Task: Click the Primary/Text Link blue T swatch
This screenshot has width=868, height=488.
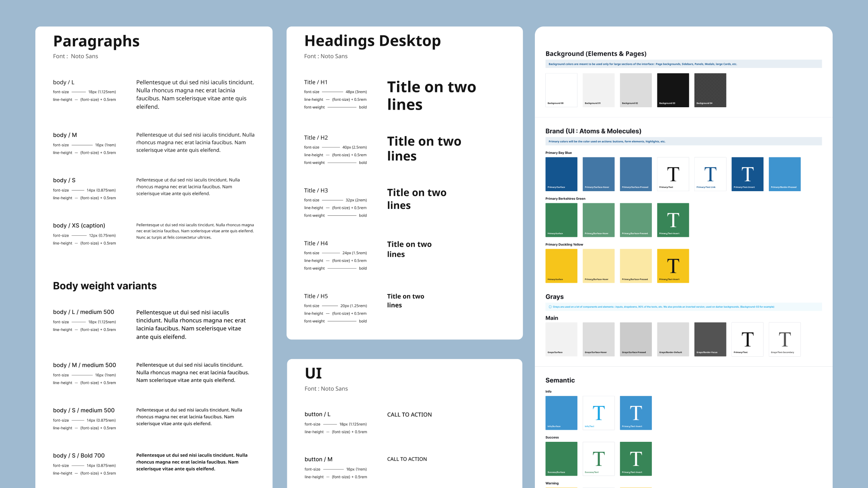Action: click(710, 174)
